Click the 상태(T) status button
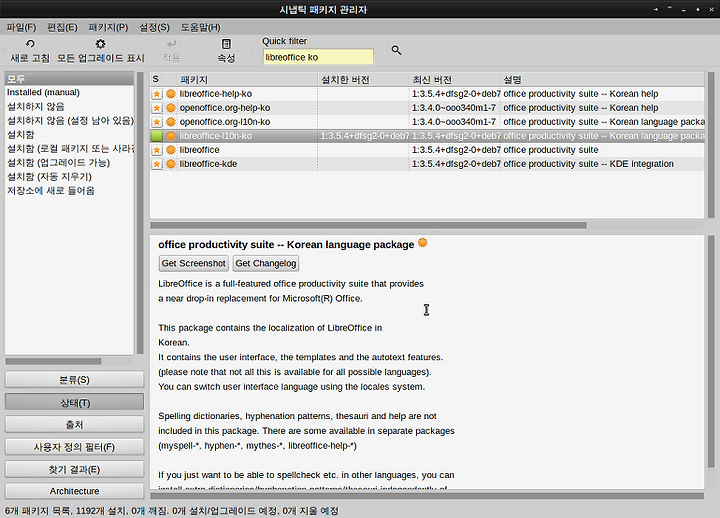Screen dimensions: 720x518 pyautogui.click(x=74, y=402)
